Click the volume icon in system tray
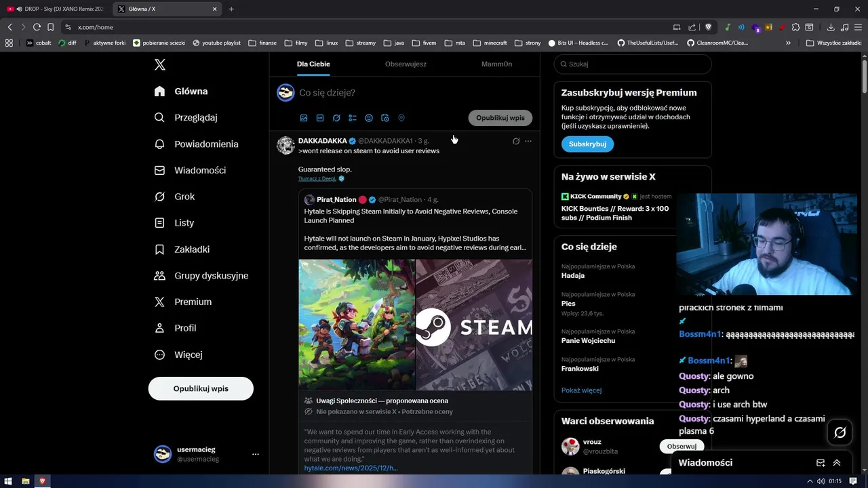 [x=821, y=481]
